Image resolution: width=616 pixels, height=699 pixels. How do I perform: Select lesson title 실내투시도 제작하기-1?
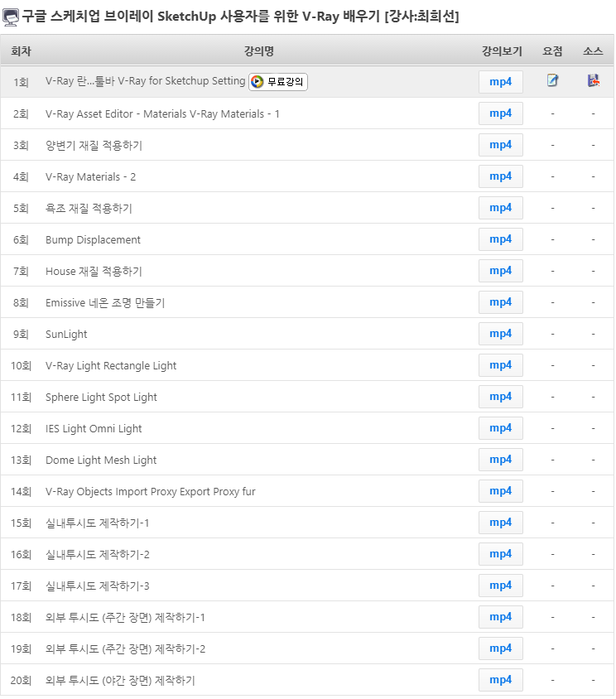(97, 523)
